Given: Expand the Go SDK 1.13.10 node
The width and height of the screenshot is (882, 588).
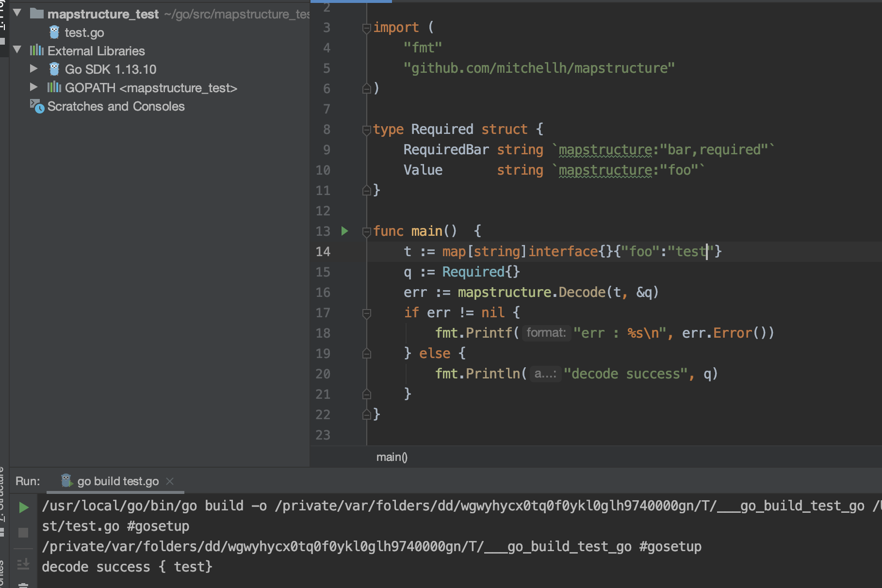Looking at the screenshot, I should tap(33, 68).
